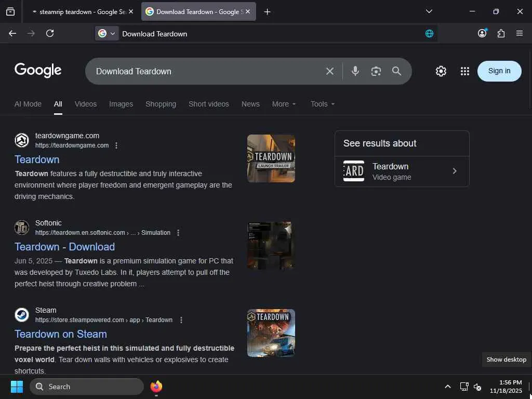This screenshot has width=532, height=399.
Task: Click the Steam result Teardown thumbnail
Action: (x=271, y=333)
